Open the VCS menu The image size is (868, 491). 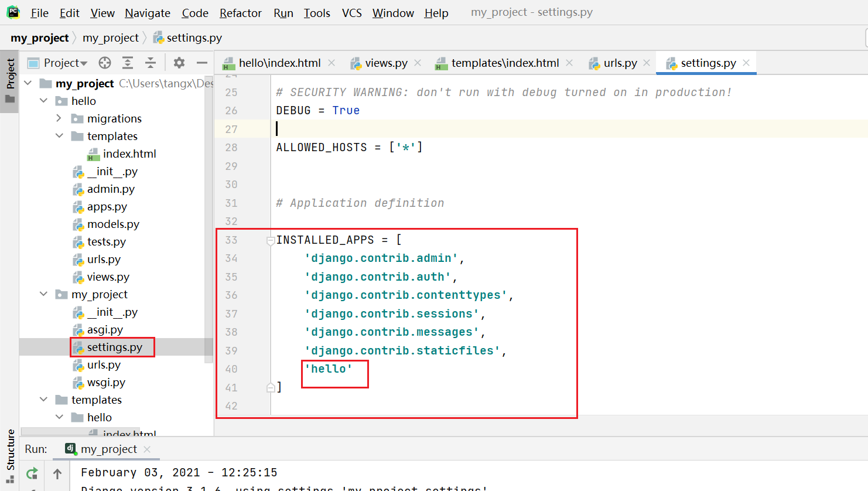pos(352,13)
